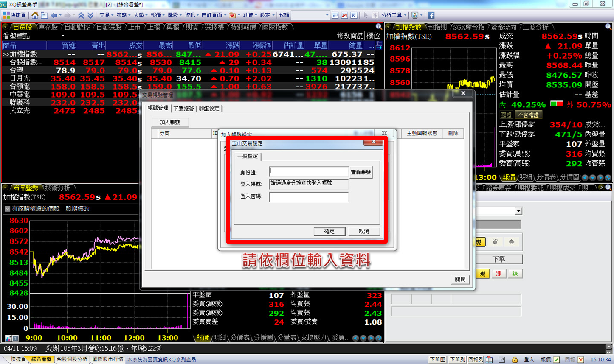Jump down with the double down-chevron icon
614x364 pixels.
point(90,15)
